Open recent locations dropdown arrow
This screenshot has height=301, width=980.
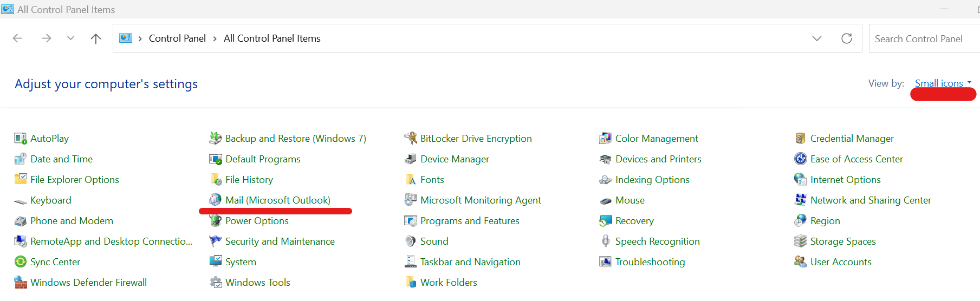tap(70, 38)
